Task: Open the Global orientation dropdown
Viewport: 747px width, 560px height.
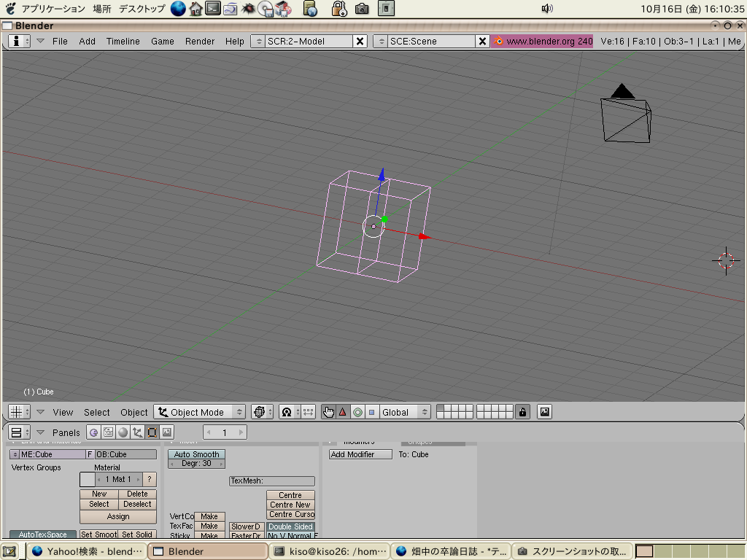Action: pyautogui.click(x=405, y=412)
